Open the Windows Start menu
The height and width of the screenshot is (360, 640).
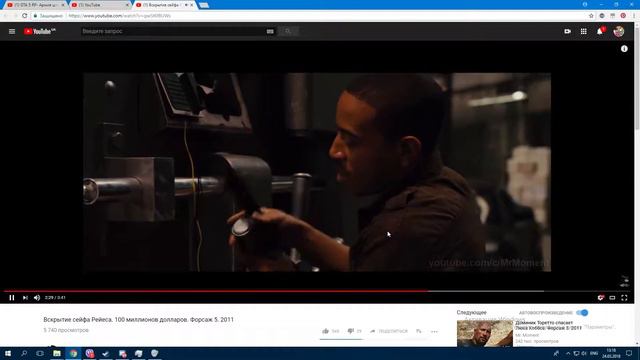click(x=8, y=353)
